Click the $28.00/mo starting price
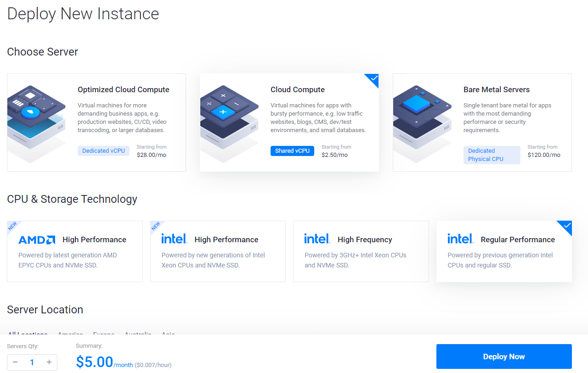 click(152, 155)
